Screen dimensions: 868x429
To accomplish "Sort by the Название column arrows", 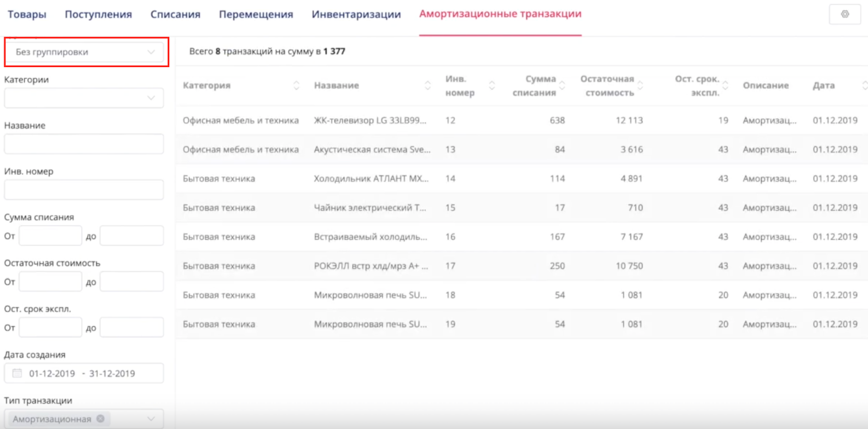I will (428, 86).
